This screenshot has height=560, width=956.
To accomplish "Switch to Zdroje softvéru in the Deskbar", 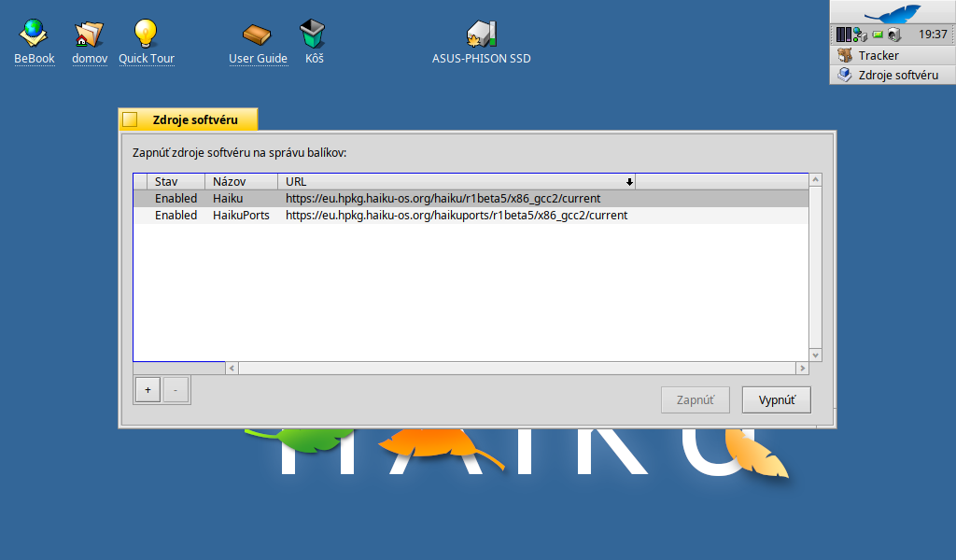I will (x=893, y=75).
